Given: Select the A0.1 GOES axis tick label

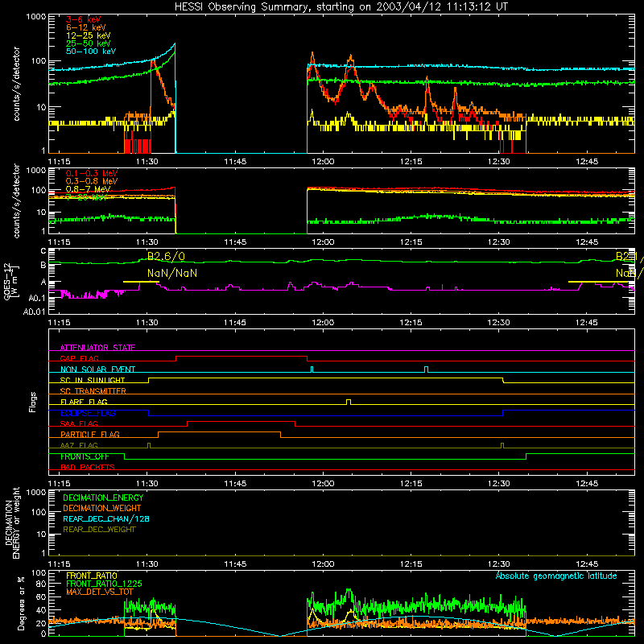Looking at the screenshot, I should pyautogui.click(x=37, y=298).
